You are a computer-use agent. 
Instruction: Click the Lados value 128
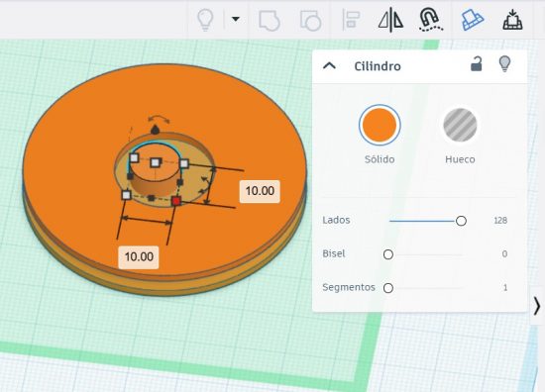point(500,221)
